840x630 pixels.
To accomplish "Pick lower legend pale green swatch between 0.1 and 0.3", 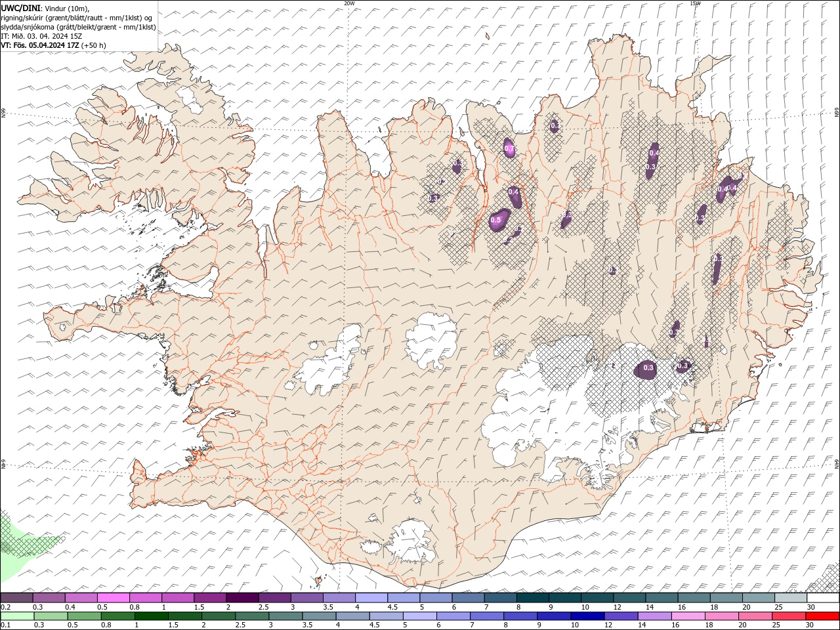I will pyautogui.click(x=17, y=616).
